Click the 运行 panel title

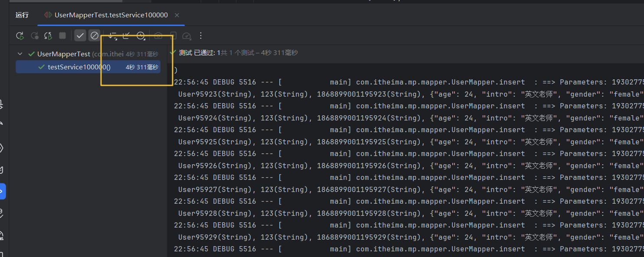pyautogui.click(x=22, y=15)
